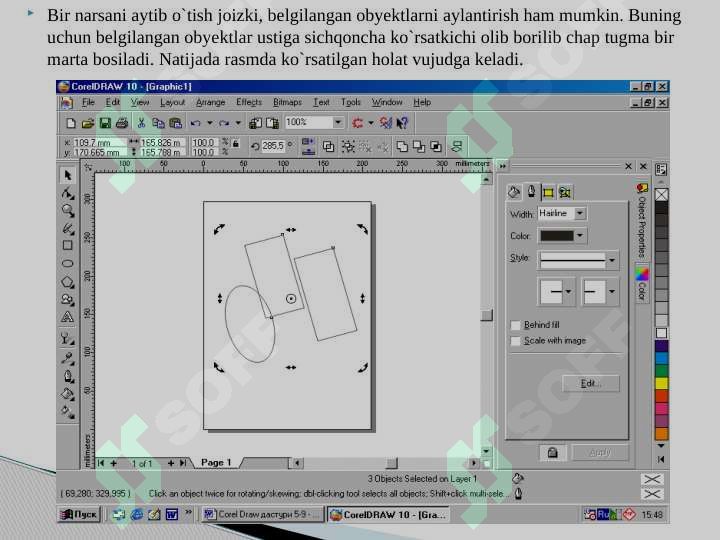Viewport: 720px width, 540px height.
Task: Toggle the Behind fill checkbox
Action: pyautogui.click(x=515, y=325)
